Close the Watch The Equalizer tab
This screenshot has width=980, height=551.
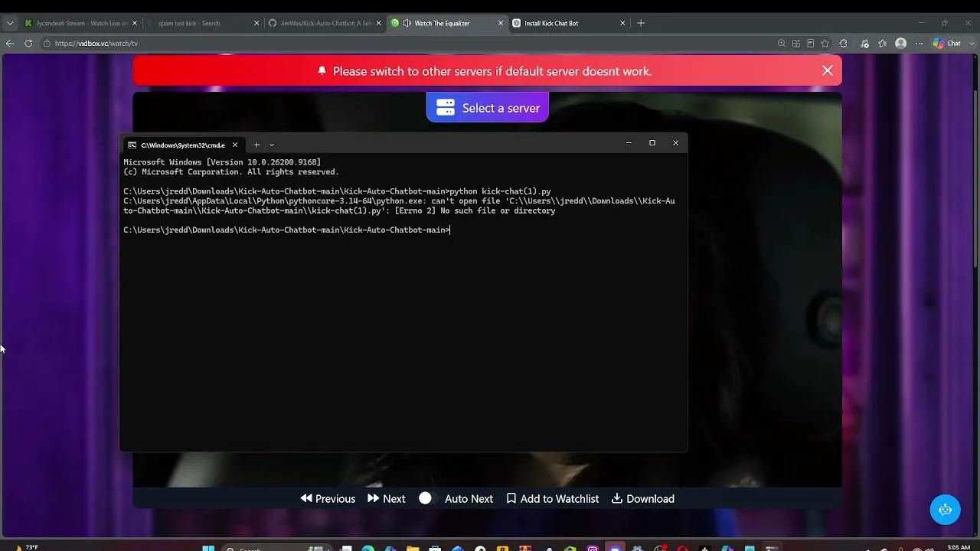tap(501, 23)
